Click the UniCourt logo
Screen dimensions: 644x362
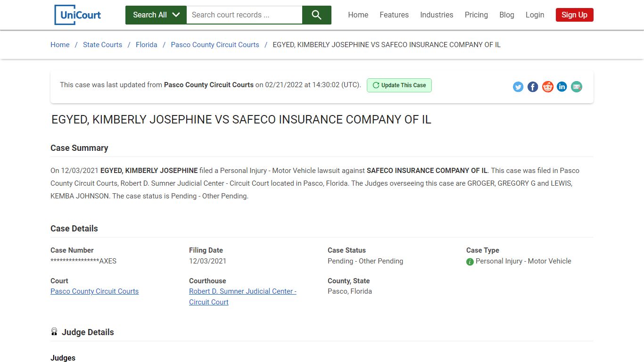point(78,15)
